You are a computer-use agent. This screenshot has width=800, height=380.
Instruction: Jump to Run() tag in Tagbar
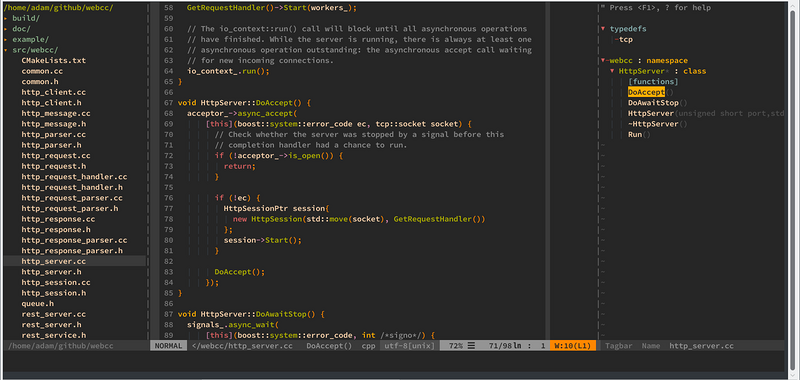(x=635, y=135)
